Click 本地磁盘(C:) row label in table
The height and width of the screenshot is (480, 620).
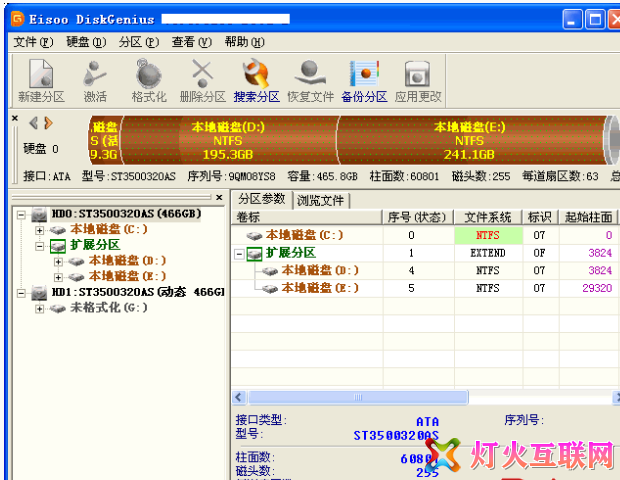[x=304, y=235]
